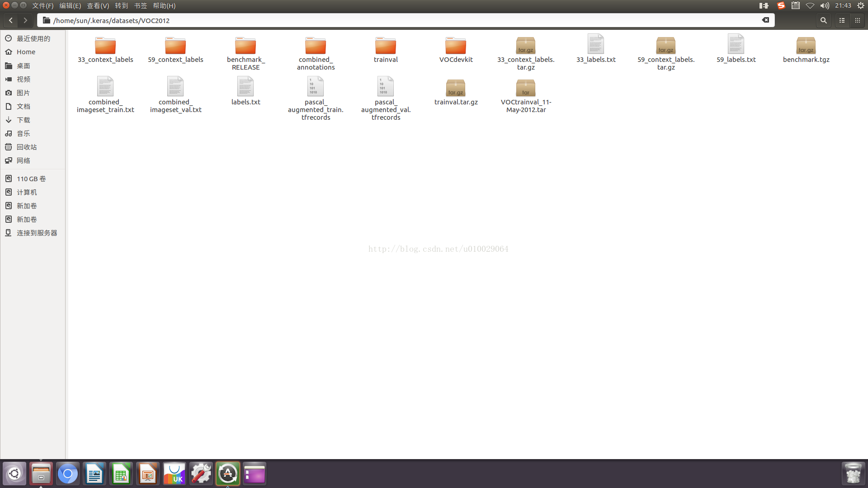Open the 编辑(E) menu
The image size is (868, 488).
click(x=70, y=5)
